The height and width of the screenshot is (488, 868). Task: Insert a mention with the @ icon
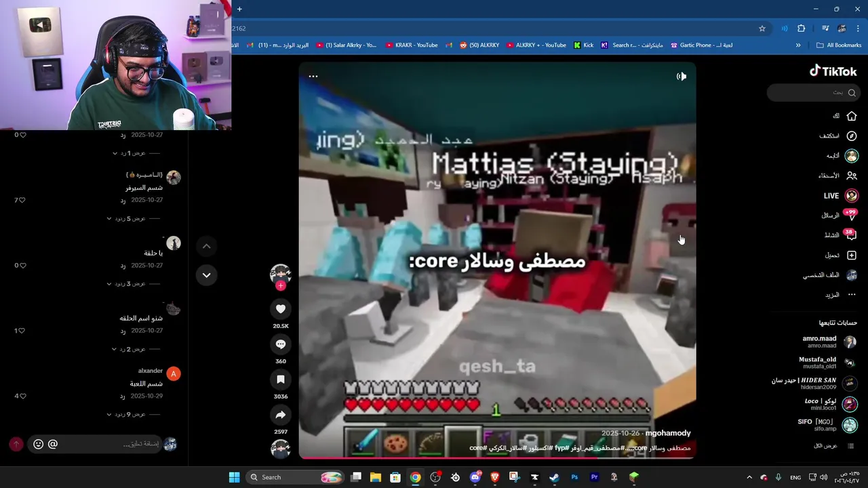pos(53,444)
